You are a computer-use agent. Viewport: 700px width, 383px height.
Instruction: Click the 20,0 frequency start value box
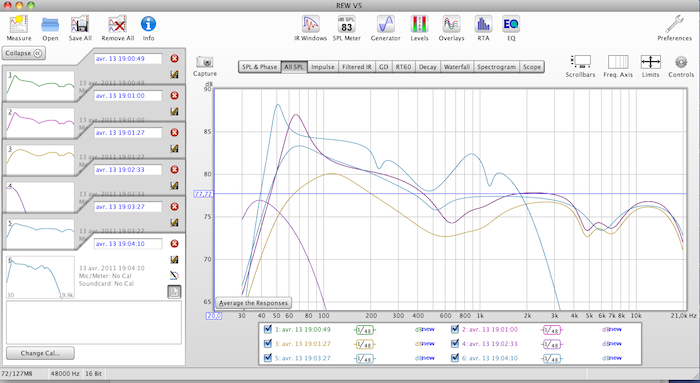(214, 316)
